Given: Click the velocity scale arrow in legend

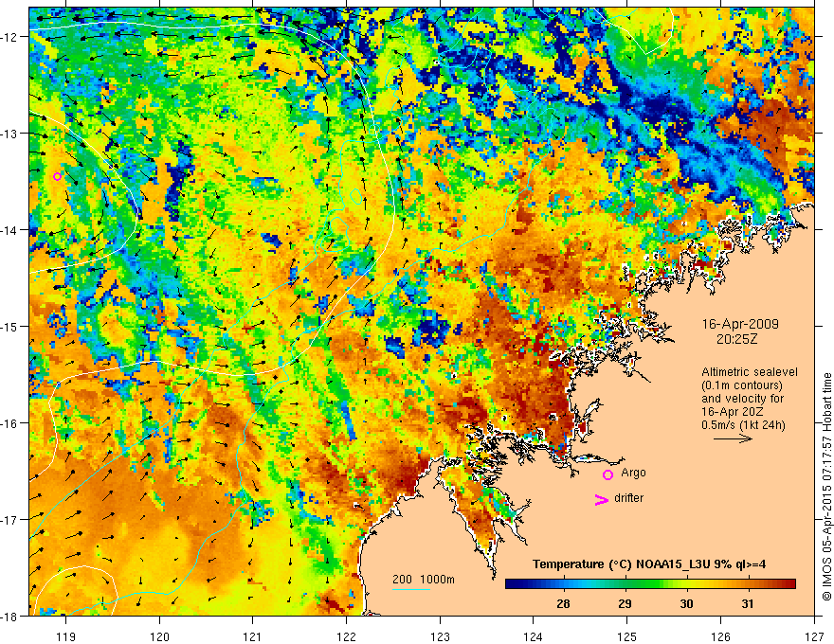Looking at the screenshot, I should 733,438.
